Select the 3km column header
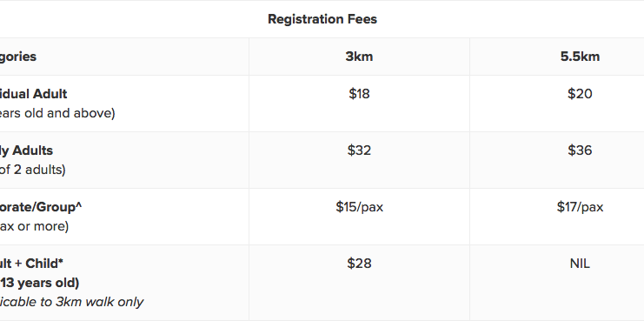The image size is (644, 321). click(359, 57)
